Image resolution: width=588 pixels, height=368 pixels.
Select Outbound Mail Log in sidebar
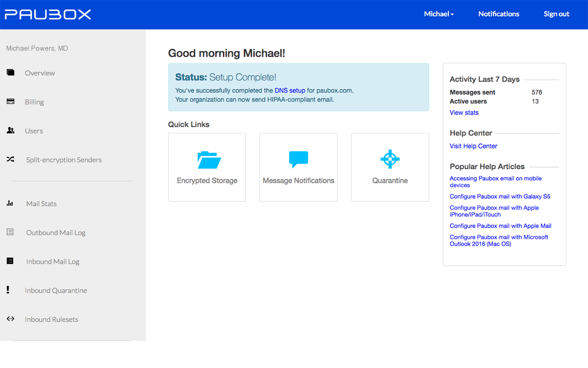click(56, 233)
